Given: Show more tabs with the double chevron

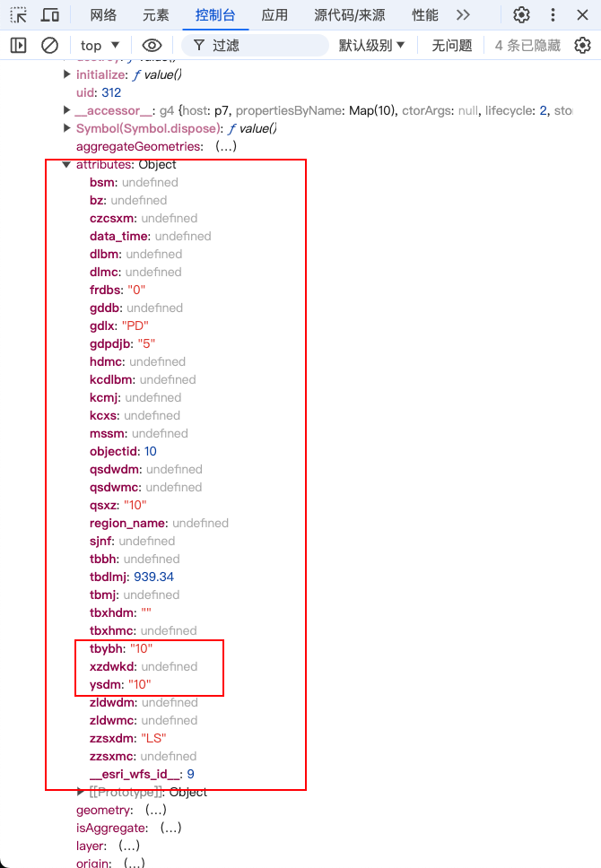Looking at the screenshot, I should point(463,15).
